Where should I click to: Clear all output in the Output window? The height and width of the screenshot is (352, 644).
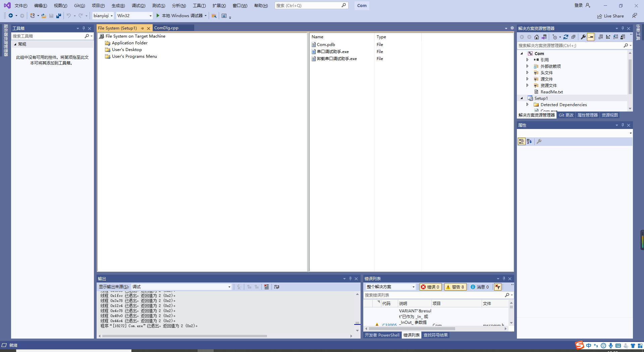point(266,287)
